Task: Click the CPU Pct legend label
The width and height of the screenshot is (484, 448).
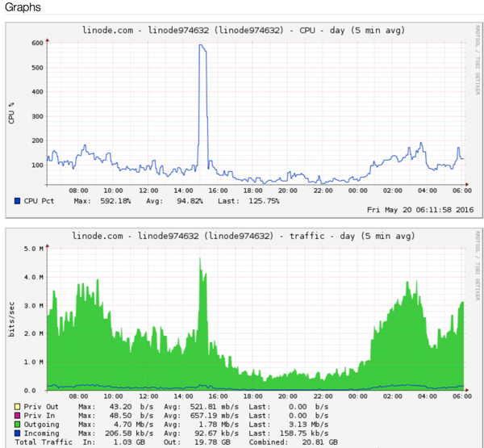Action: click(39, 201)
